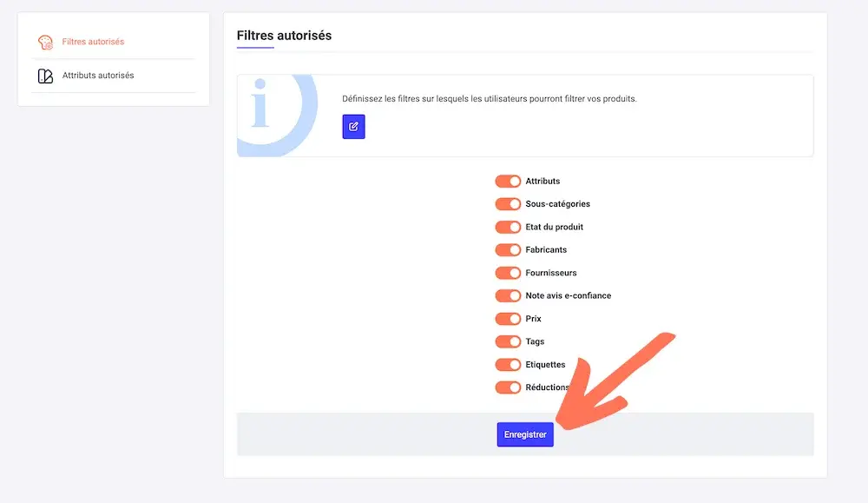Click the Note avis e-confiance label
868x503 pixels.
(568, 296)
